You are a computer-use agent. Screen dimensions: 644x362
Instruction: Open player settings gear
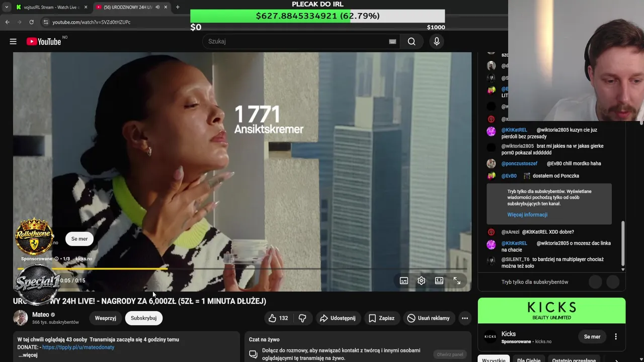click(421, 281)
